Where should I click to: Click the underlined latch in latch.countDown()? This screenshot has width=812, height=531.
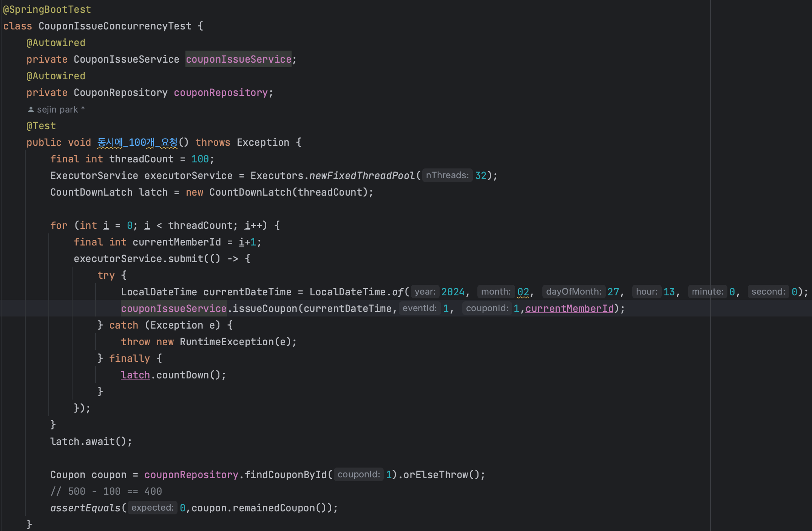[136, 375]
